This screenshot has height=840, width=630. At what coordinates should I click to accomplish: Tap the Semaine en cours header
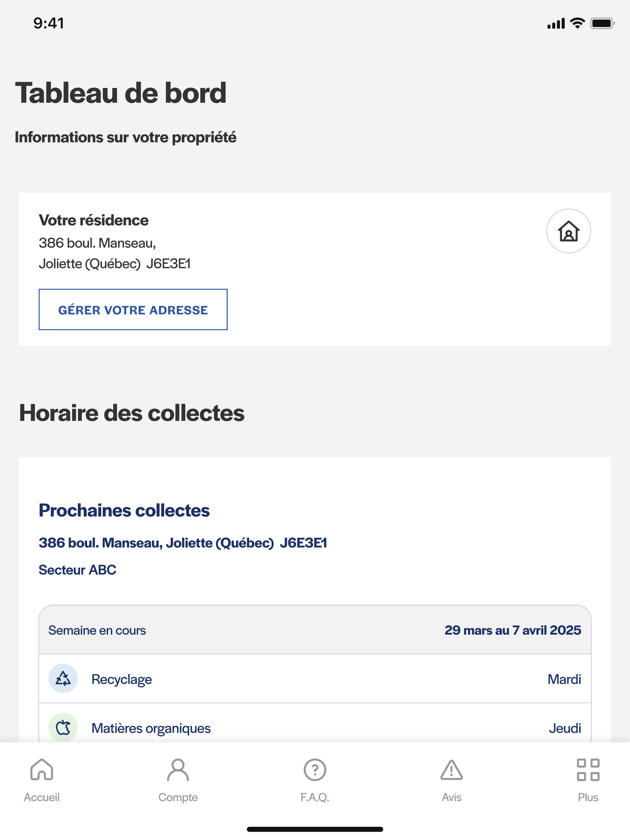315,630
